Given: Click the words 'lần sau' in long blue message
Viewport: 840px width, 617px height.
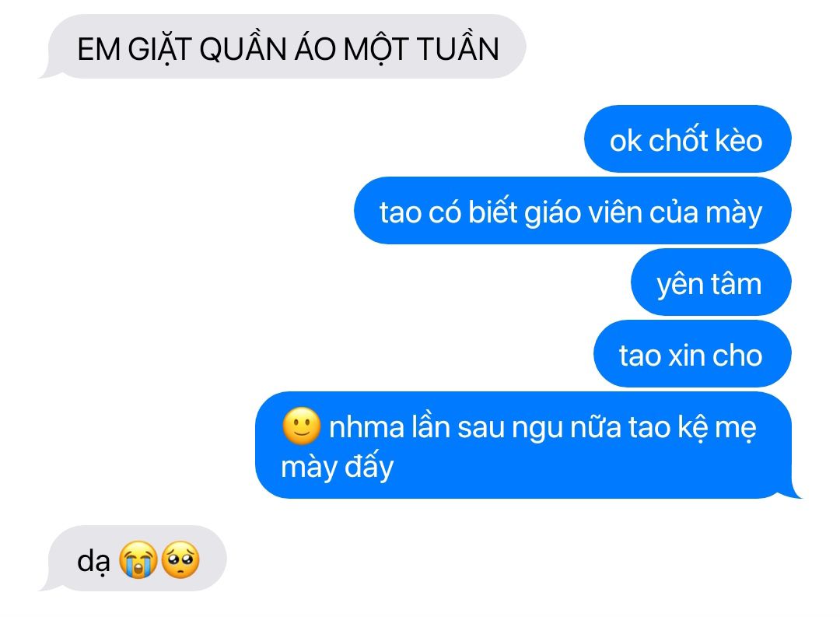Looking at the screenshot, I should 458,426.
